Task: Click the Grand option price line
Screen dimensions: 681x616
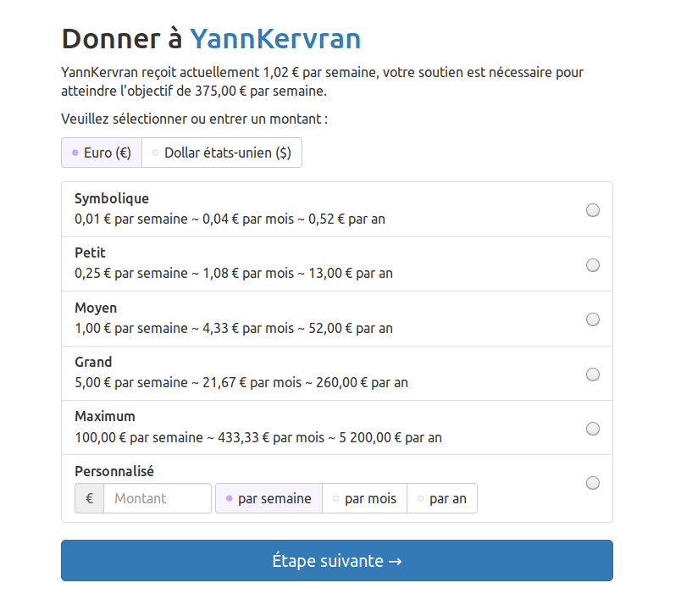Action: (241, 383)
